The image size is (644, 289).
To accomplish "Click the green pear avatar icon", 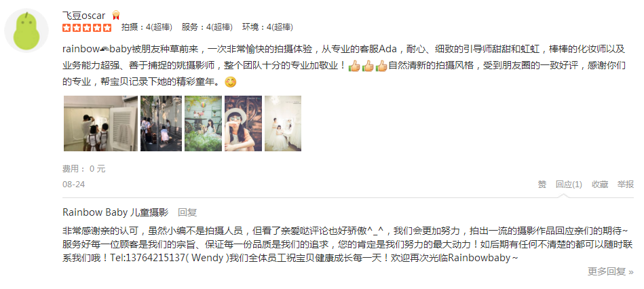I will click(x=26, y=31).
